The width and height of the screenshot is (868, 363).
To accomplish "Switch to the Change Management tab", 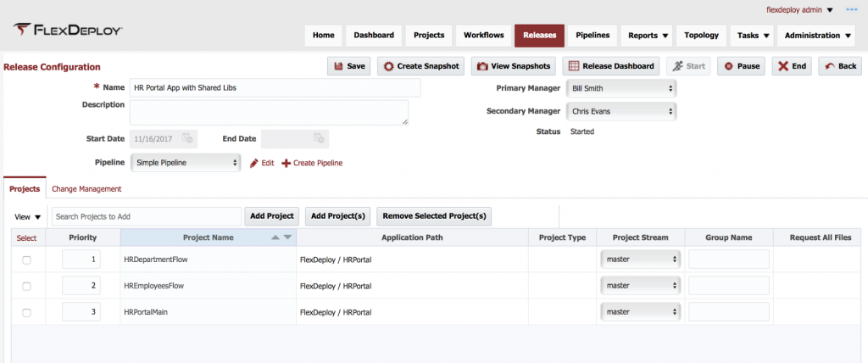I will coord(86,189).
